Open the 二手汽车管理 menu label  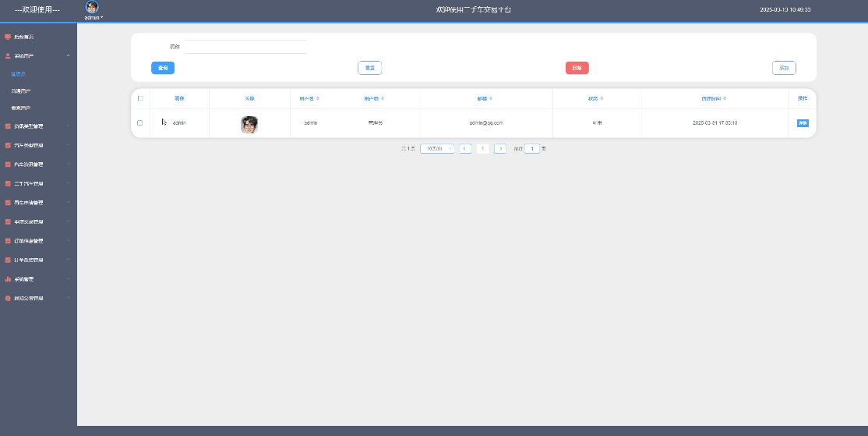coord(29,184)
